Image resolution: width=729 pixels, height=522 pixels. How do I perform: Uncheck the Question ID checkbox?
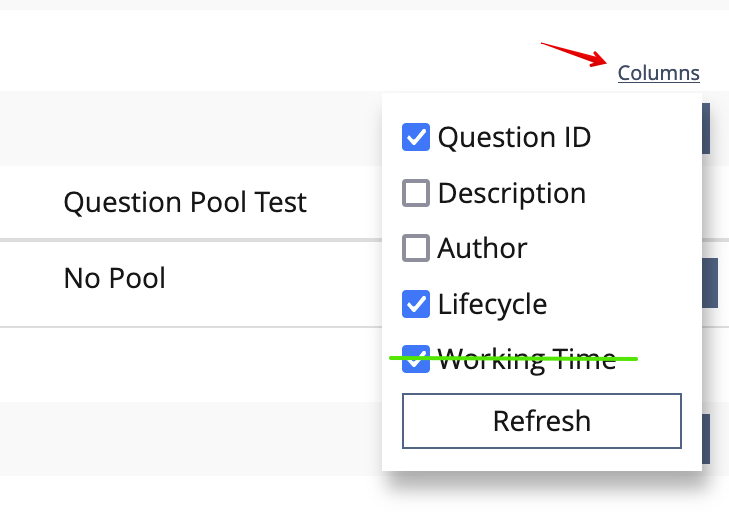click(x=416, y=137)
